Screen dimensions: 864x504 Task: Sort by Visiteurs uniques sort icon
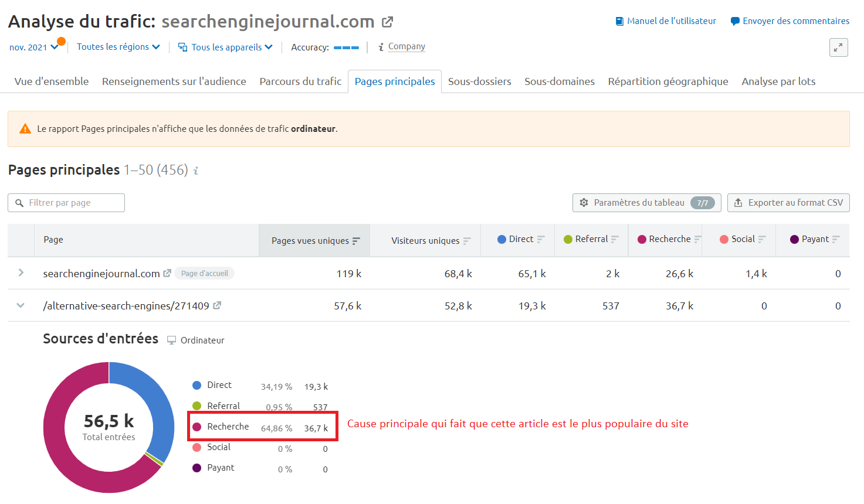coord(467,241)
